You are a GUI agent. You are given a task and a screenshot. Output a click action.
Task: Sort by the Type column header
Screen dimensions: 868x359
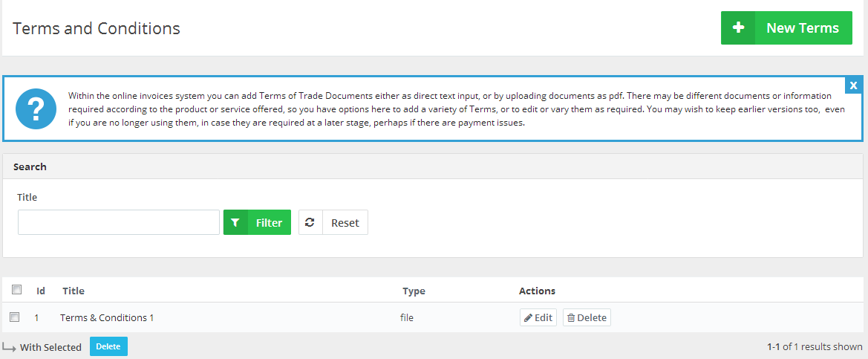tap(414, 291)
